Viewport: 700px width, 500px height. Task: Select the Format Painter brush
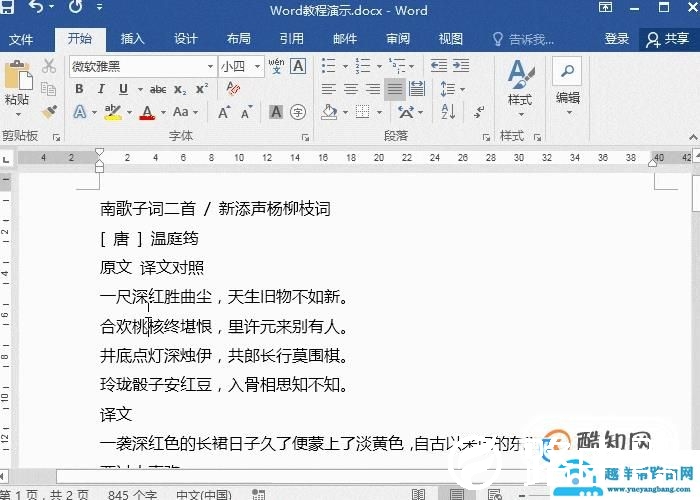pos(49,112)
